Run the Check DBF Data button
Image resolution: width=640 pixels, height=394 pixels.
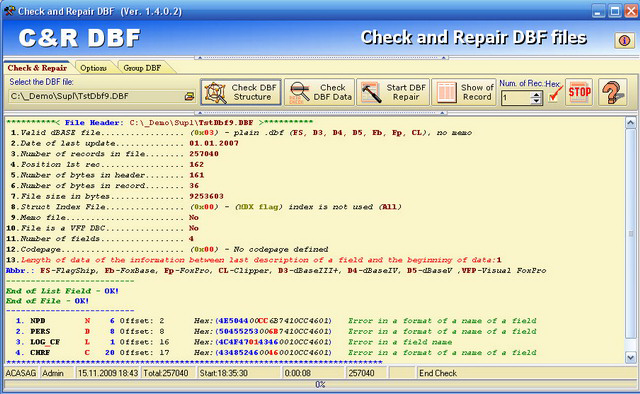pyautogui.click(x=319, y=92)
